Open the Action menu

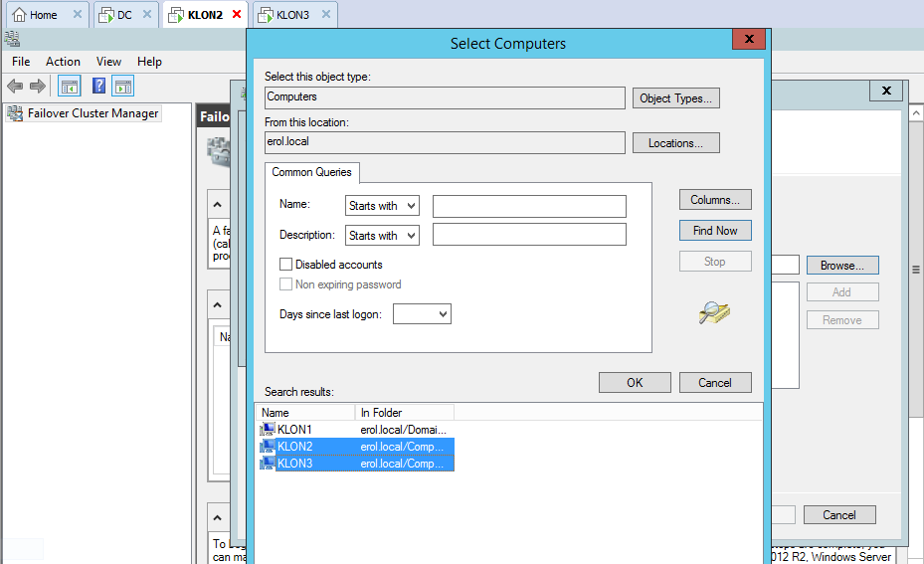[63, 62]
